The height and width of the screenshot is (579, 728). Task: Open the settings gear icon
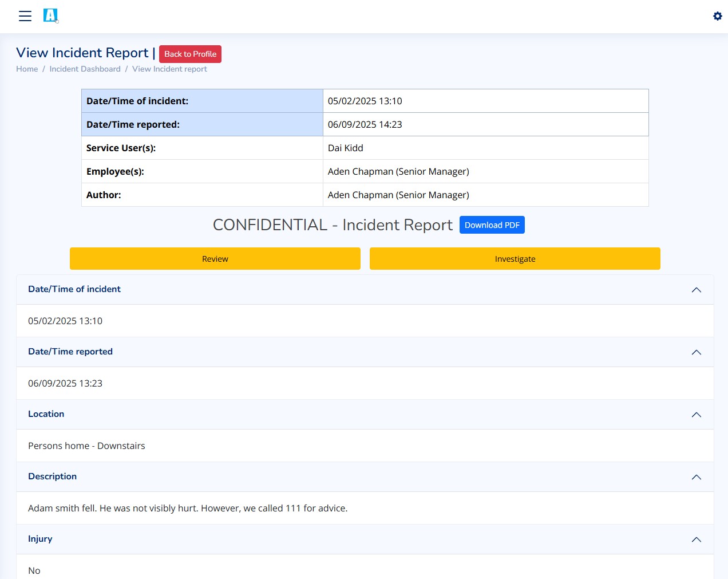coord(717,16)
